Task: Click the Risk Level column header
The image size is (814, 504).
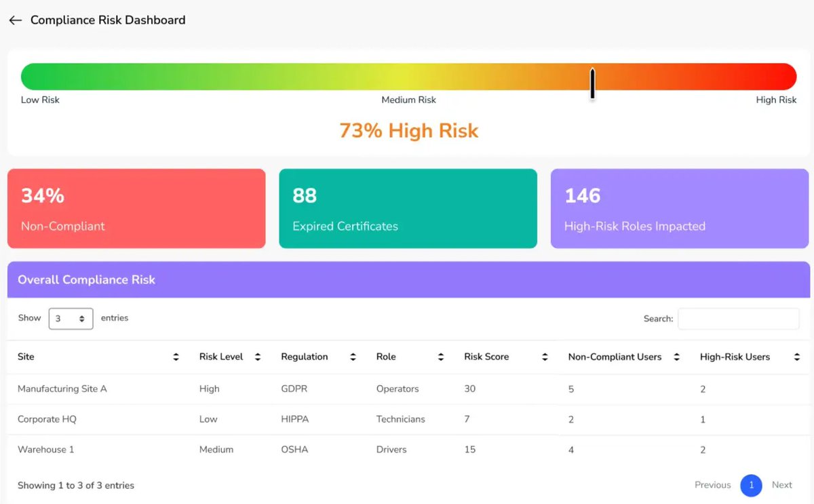Action: click(x=221, y=357)
